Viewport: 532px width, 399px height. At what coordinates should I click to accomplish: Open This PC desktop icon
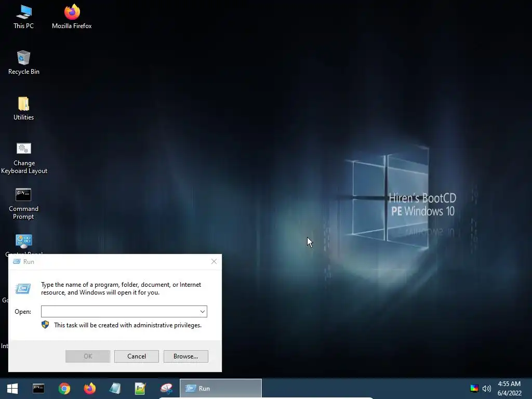coord(23,17)
